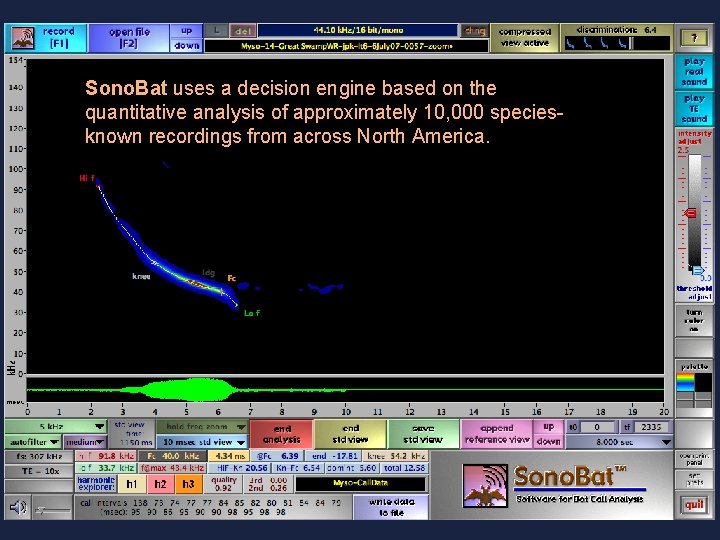720x540 pixels.
Task: Click the append reference view button
Action: (x=496, y=434)
